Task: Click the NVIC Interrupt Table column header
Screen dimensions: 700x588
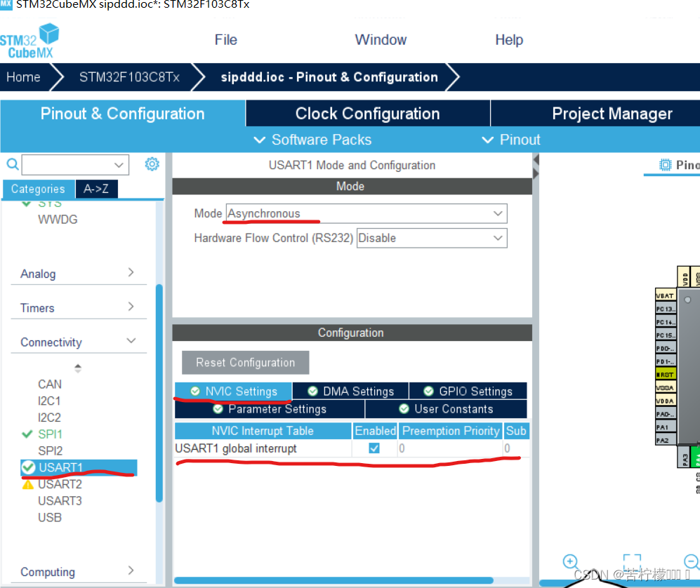Action: [x=263, y=431]
